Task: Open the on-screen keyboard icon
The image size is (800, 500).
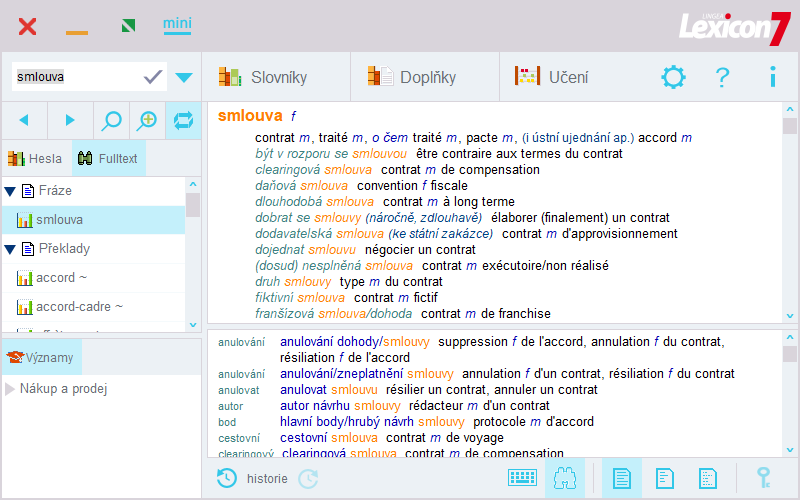Action: (x=522, y=478)
